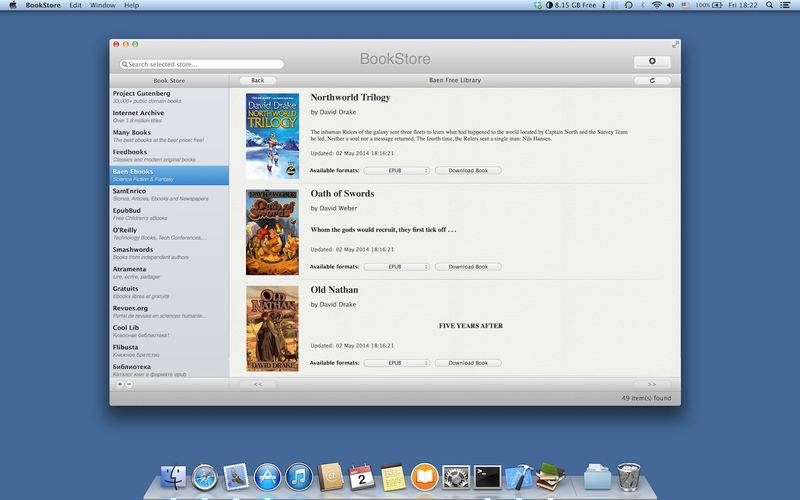Open Spotlight search in the menu bar
The height and width of the screenshot is (500, 800).
point(769,5)
